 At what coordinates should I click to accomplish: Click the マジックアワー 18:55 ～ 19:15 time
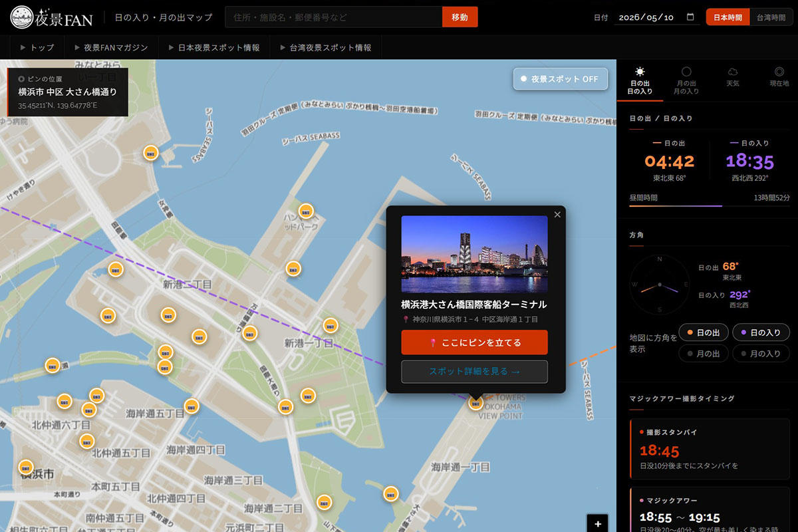click(x=680, y=517)
